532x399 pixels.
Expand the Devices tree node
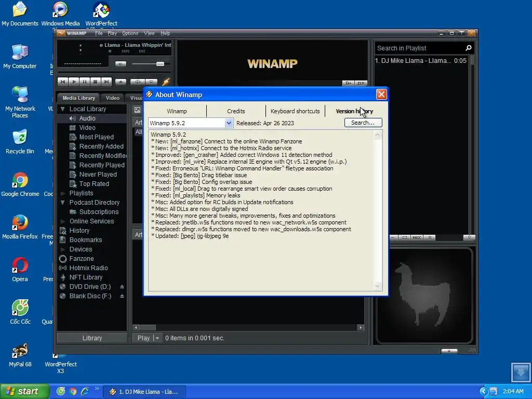pos(62,249)
